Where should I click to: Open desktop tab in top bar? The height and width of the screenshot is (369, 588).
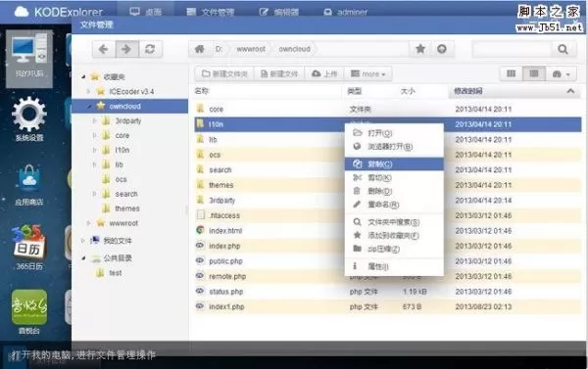145,12
